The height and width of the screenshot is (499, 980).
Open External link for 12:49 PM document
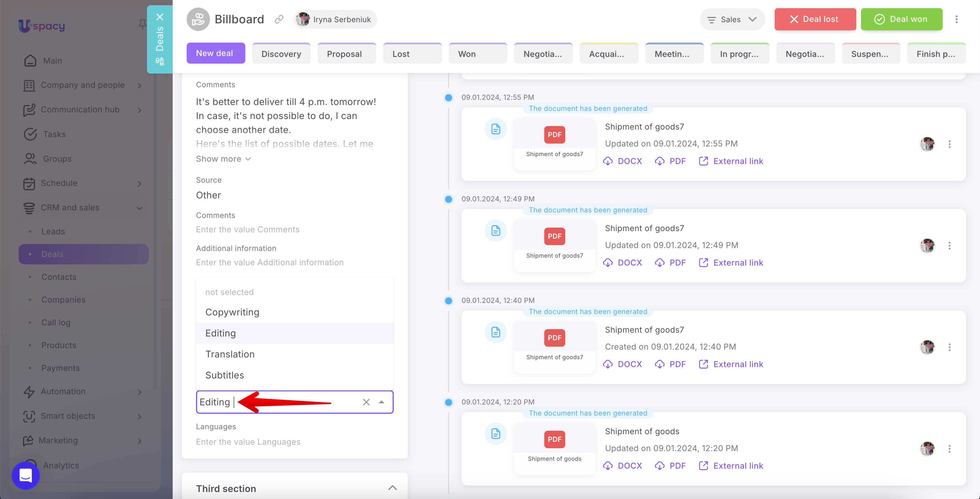731,263
